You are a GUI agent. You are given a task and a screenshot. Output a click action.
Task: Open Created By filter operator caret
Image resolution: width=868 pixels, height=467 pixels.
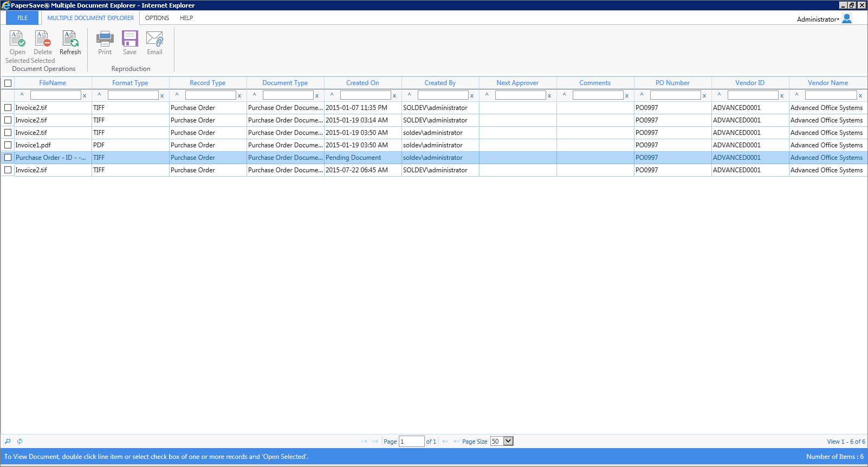[410, 95]
